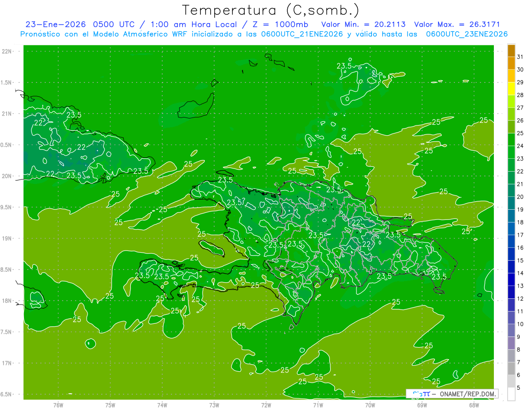This screenshot has width=532, height=411.
Task: Click the '20N' latitude axis label
Action: point(6,176)
